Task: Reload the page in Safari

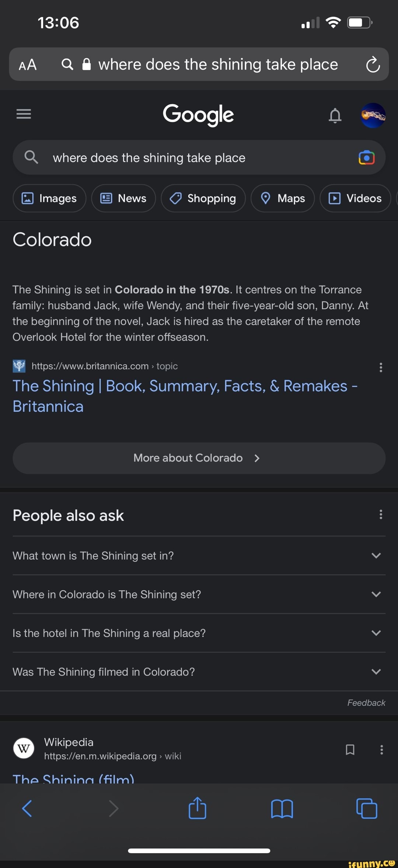Action: tap(373, 65)
